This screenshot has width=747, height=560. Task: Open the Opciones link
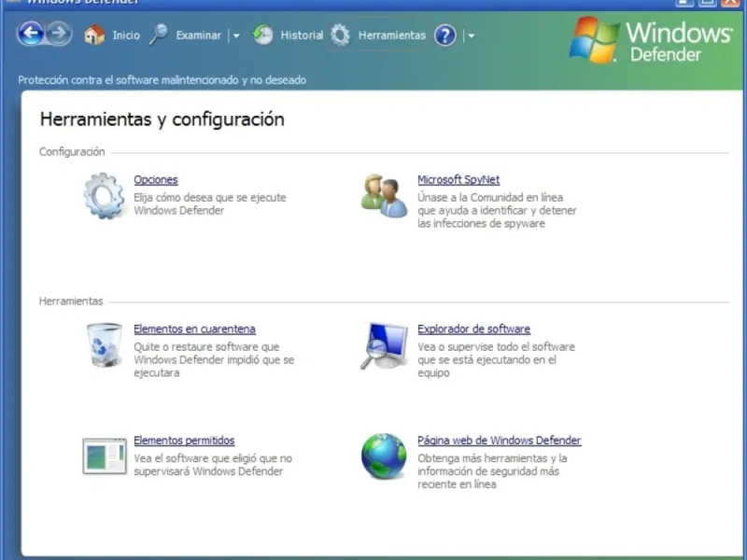click(156, 179)
